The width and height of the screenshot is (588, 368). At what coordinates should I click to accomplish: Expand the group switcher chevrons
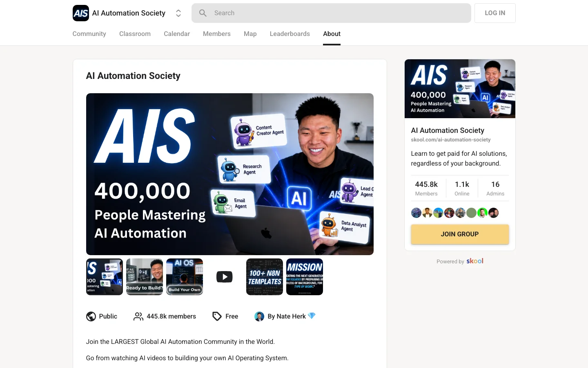tap(178, 13)
